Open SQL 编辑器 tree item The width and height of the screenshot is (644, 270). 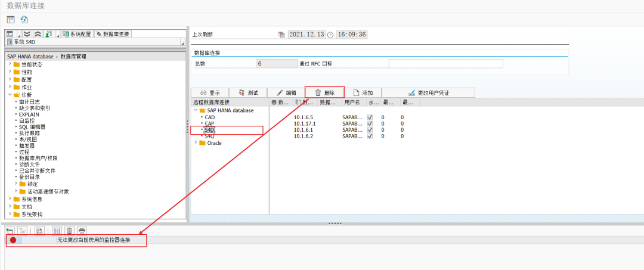32,127
